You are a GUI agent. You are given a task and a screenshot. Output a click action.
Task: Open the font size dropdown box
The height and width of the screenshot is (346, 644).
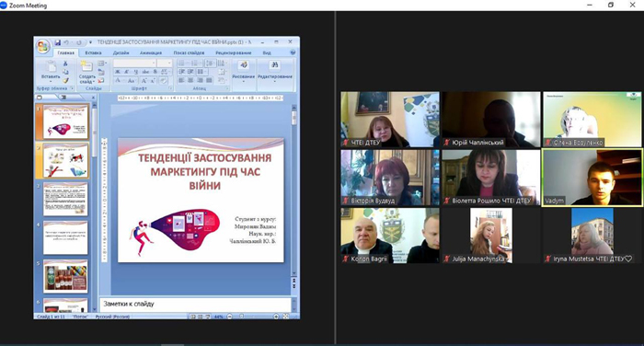(165, 63)
